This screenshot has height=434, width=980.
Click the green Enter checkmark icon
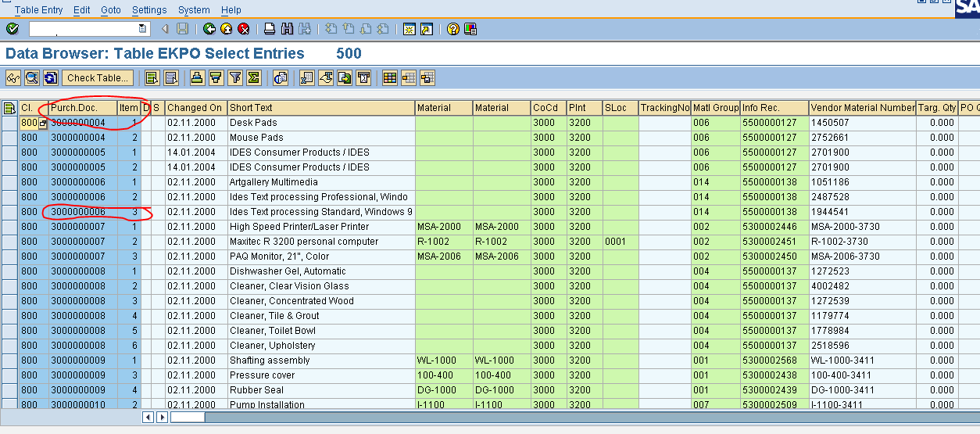pos(13,29)
